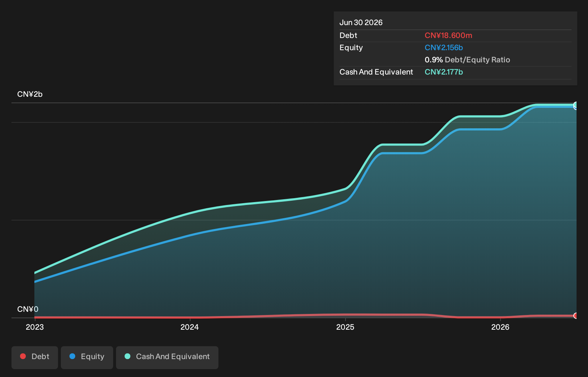588x377 pixels.
Task: Click the 0.9% Debt/Equity Ratio text
Action: (x=467, y=60)
